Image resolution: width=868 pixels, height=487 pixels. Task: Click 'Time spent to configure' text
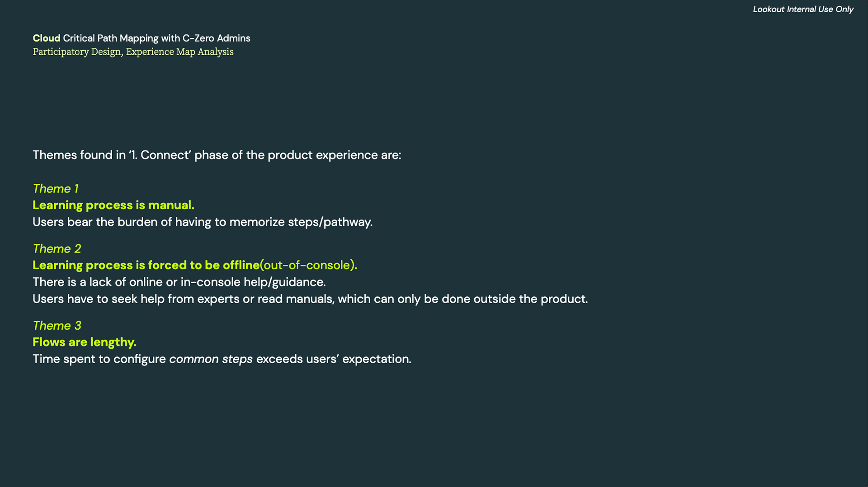tap(99, 359)
